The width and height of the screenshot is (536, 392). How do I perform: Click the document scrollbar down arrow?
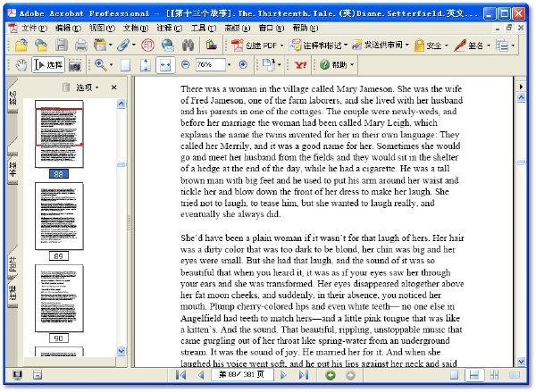tap(521, 362)
